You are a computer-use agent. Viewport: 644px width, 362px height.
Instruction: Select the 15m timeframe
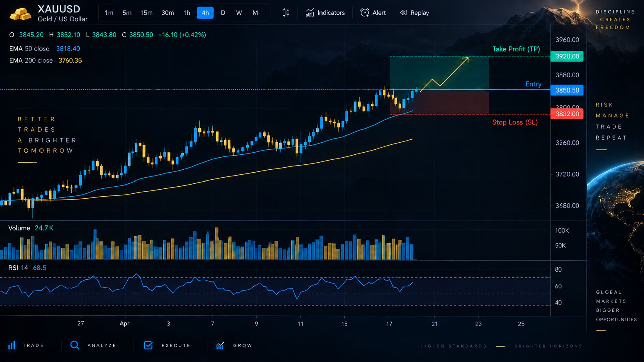146,13
